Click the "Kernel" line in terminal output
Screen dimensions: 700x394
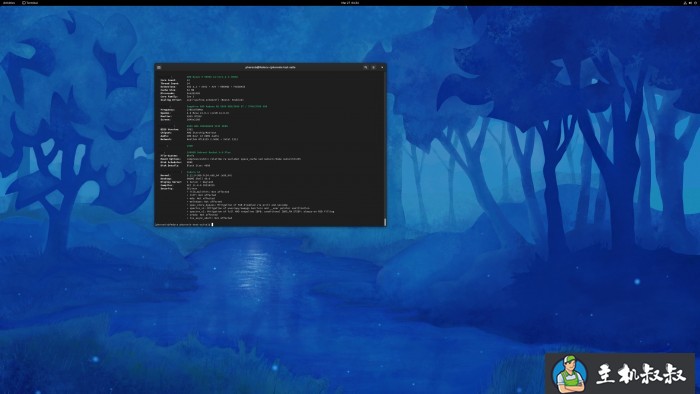pos(196,175)
